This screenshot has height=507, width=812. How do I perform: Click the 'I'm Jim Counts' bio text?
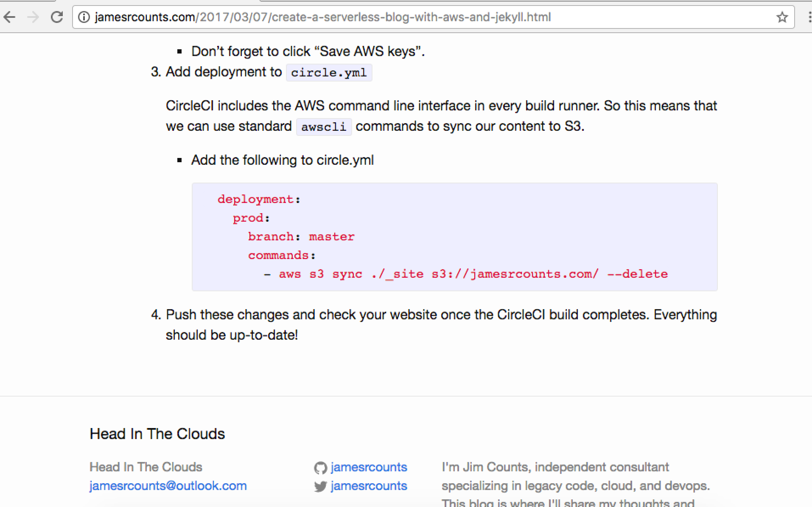point(576,484)
